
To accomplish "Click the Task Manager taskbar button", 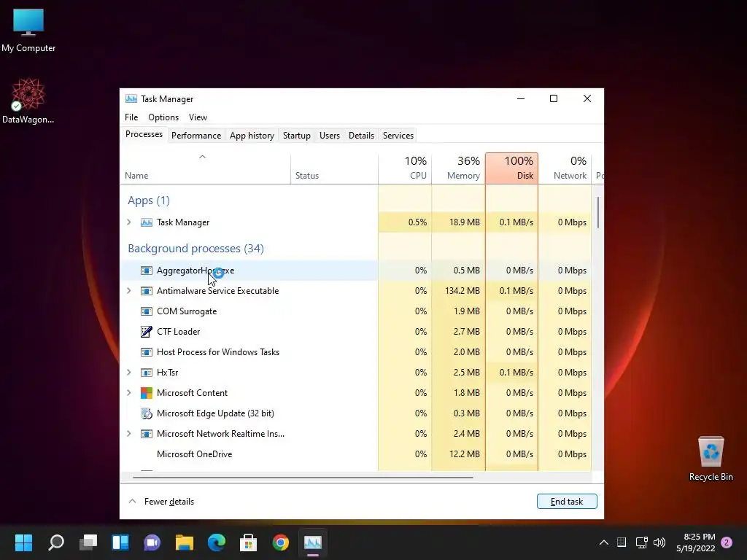I will (x=313, y=542).
